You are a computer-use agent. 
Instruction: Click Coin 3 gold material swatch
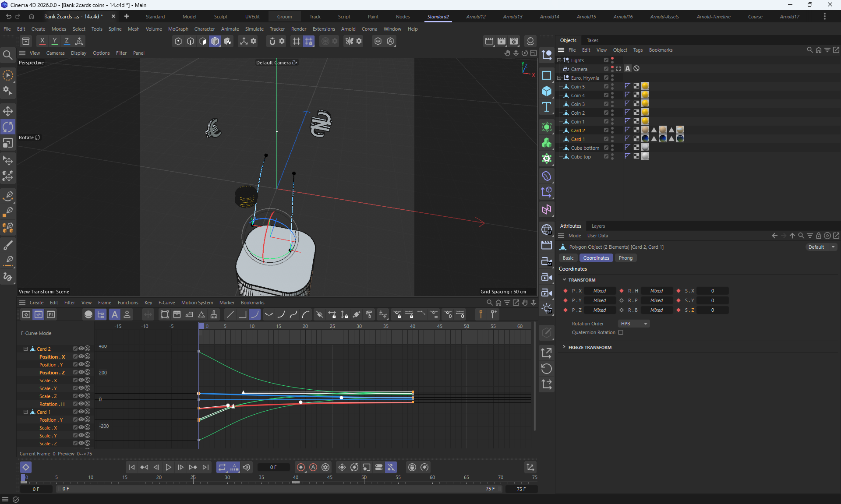click(x=645, y=104)
